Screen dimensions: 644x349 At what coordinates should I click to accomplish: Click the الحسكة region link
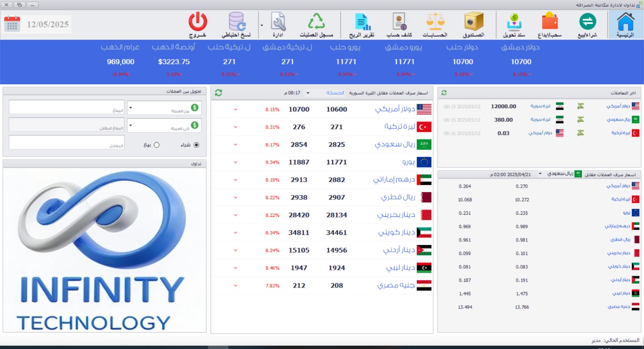(x=335, y=93)
